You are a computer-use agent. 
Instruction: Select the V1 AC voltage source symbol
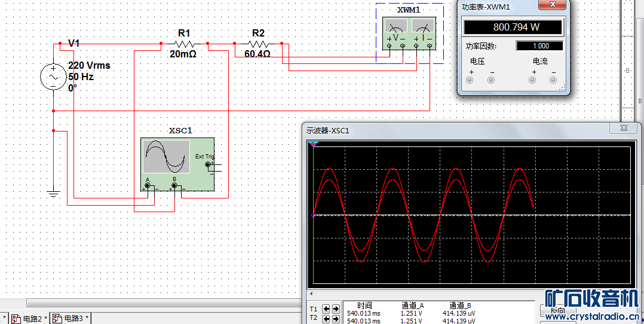(53, 77)
